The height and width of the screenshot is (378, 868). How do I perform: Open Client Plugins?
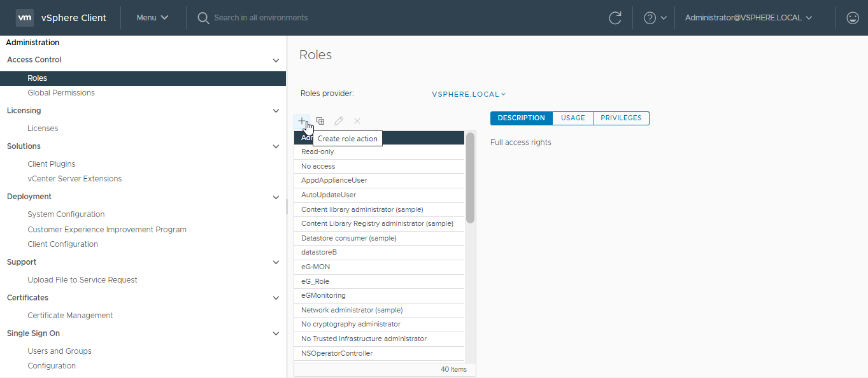coord(52,164)
